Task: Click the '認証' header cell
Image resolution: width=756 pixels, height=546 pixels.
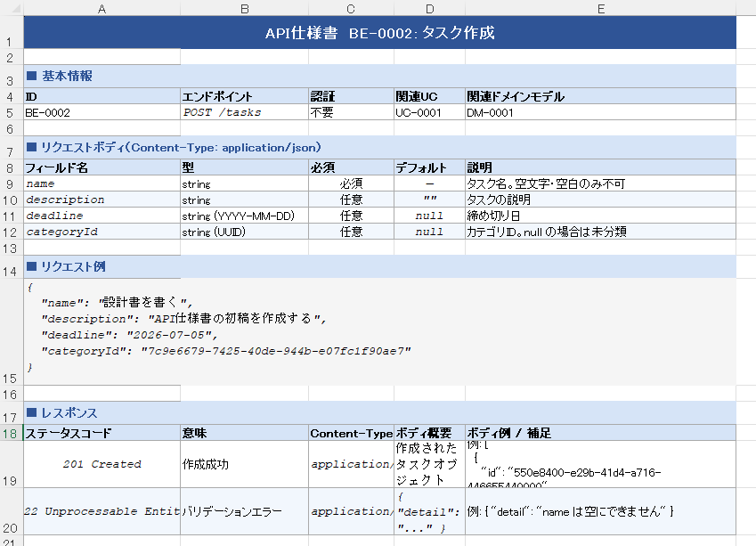Action: (351, 96)
